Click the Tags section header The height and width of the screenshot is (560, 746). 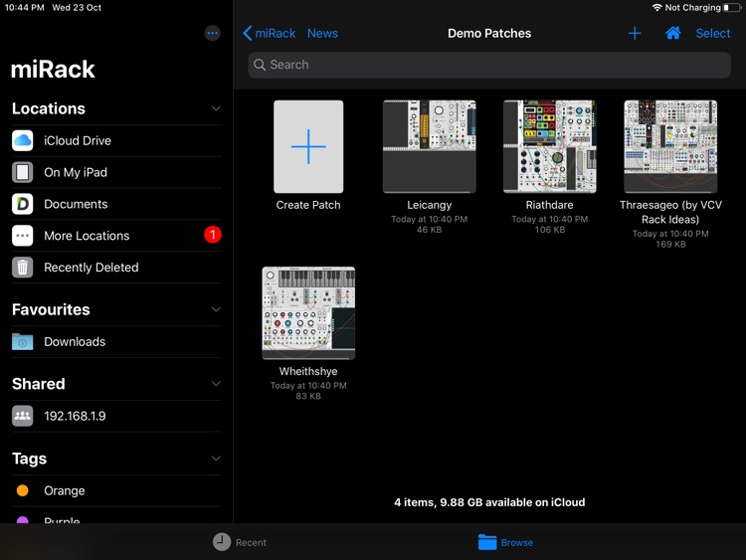point(30,459)
